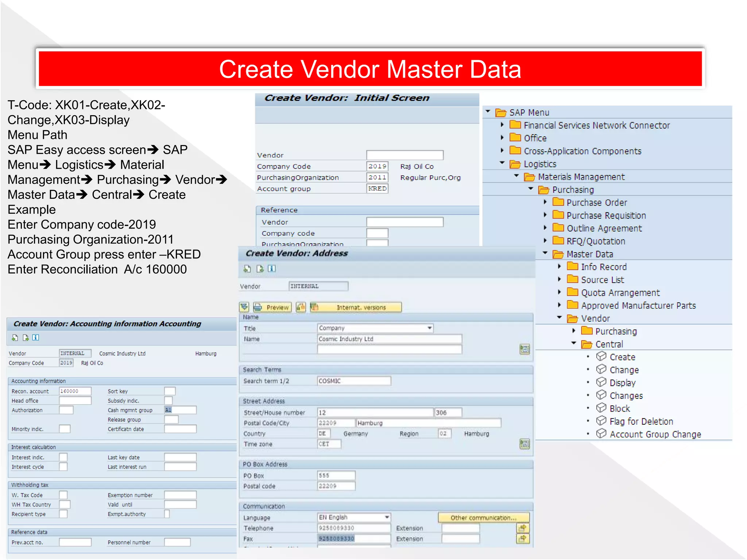Open more name fields icon beside Name

coord(525,349)
